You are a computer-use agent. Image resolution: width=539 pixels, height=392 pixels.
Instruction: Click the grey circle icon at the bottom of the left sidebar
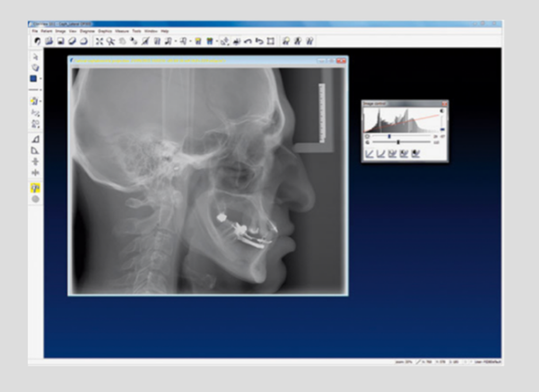click(36, 199)
